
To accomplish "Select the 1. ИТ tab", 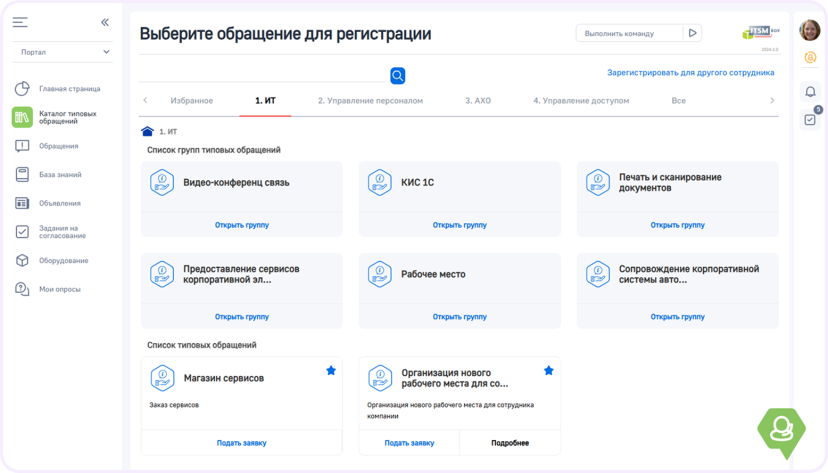I will (266, 101).
